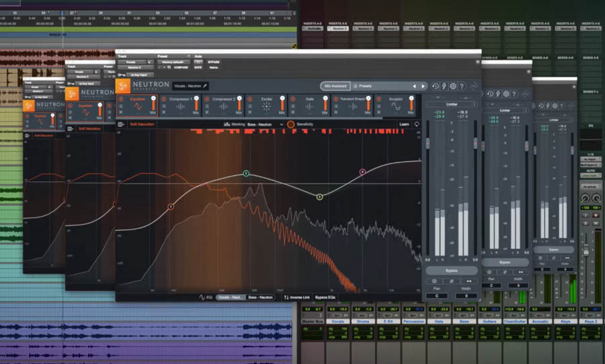Toggle Compressor 1 power button
605x364 pixels.
(163, 99)
